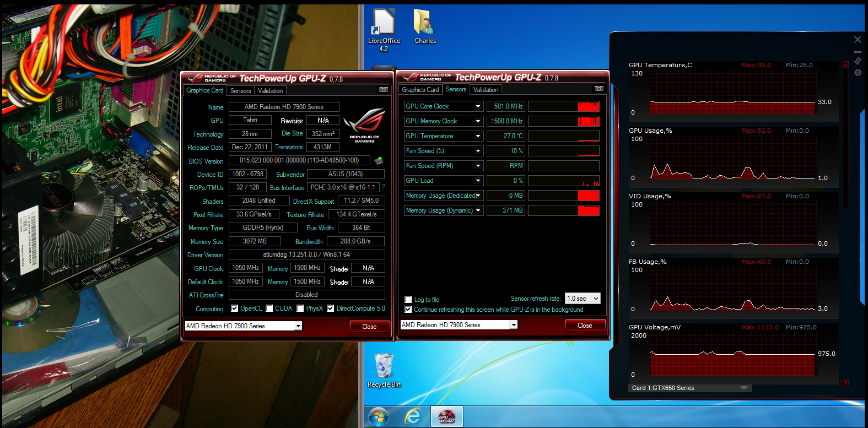Click the red scroll-up arrow in GPU Monitor
Viewport: 868px width, 428px height.
[845, 64]
